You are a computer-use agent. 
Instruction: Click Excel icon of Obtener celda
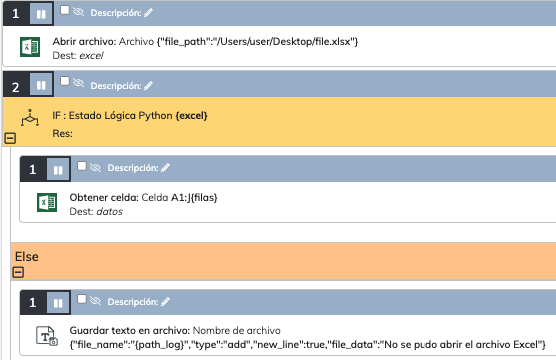tap(47, 203)
